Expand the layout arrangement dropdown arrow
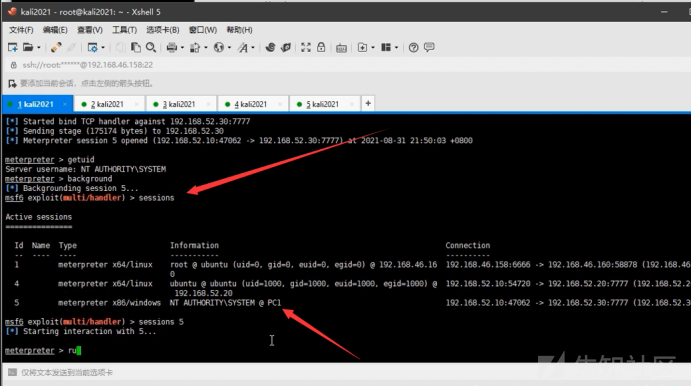The height and width of the screenshot is (386, 692). (x=396, y=48)
